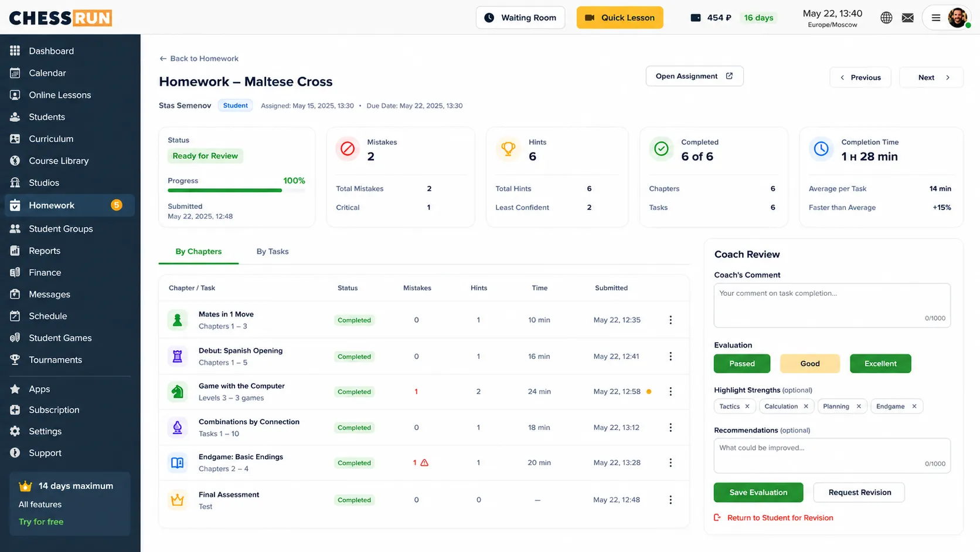The height and width of the screenshot is (552, 980).
Task: Open the hamburger menu beside the avatar
Action: (936, 18)
